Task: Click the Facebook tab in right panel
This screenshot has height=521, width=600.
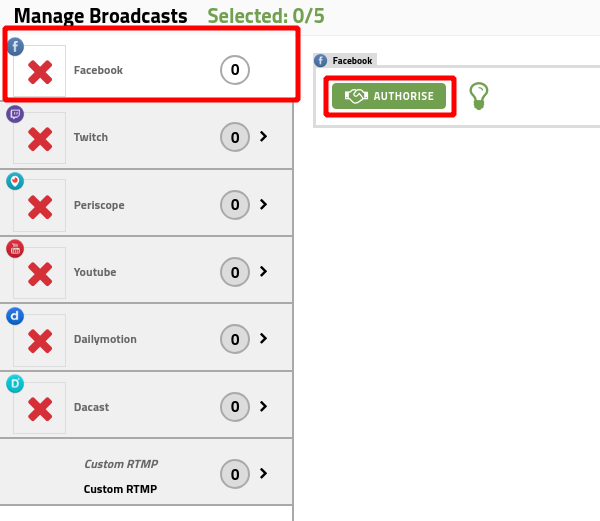Action: (345, 60)
